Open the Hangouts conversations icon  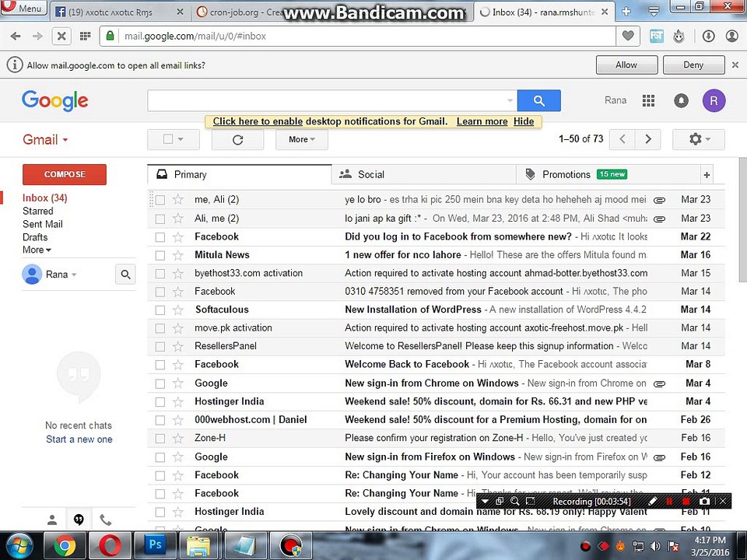click(79, 520)
